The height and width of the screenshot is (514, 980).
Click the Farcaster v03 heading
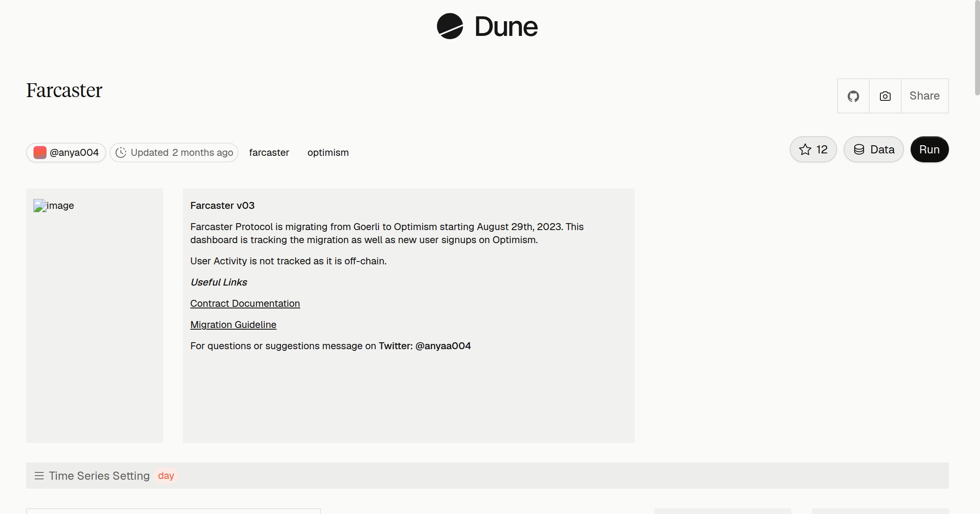pos(222,206)
